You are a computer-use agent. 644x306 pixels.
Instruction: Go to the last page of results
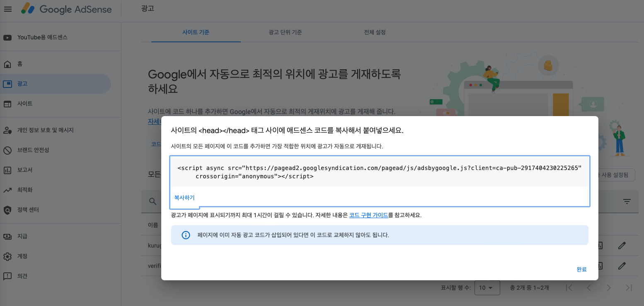click(x=629, y=288)
